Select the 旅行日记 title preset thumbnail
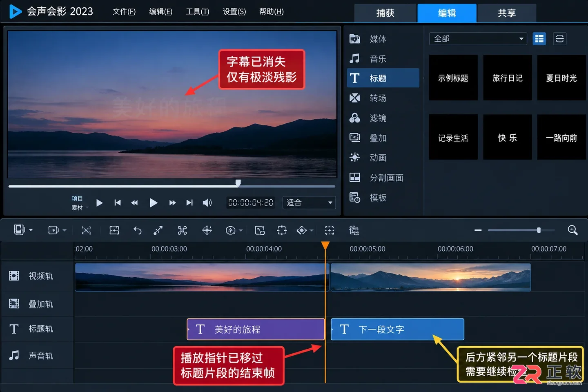This screenshot has width=588, height=392. coord(507,78)
